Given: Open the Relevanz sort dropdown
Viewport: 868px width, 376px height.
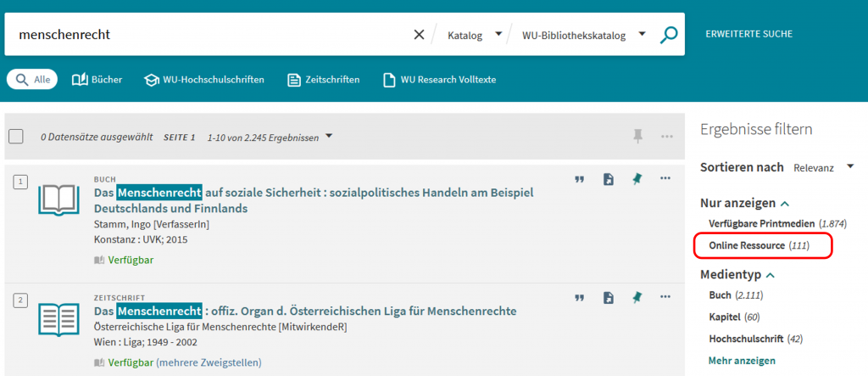Looking at the screenshot, I should point(824,168).
